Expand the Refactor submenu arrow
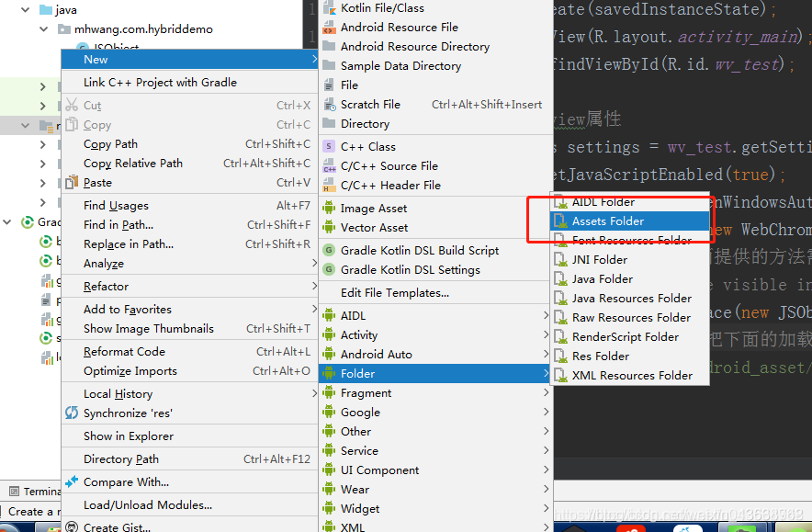Image resolution: width=812 pixels, height=532 pixels. [x=314, y=286]
